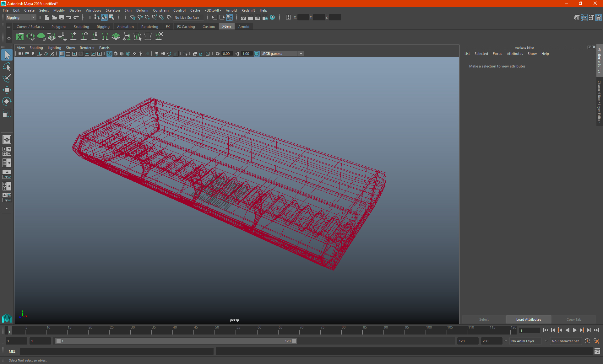Switch to the Polygons shelf tab

click(59, 27)
